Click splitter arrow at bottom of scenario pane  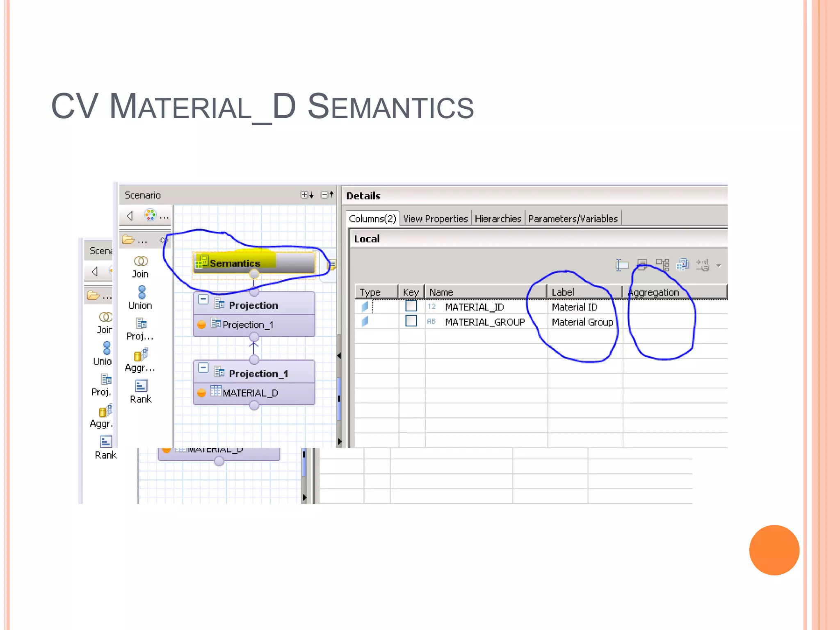point(339,441)
